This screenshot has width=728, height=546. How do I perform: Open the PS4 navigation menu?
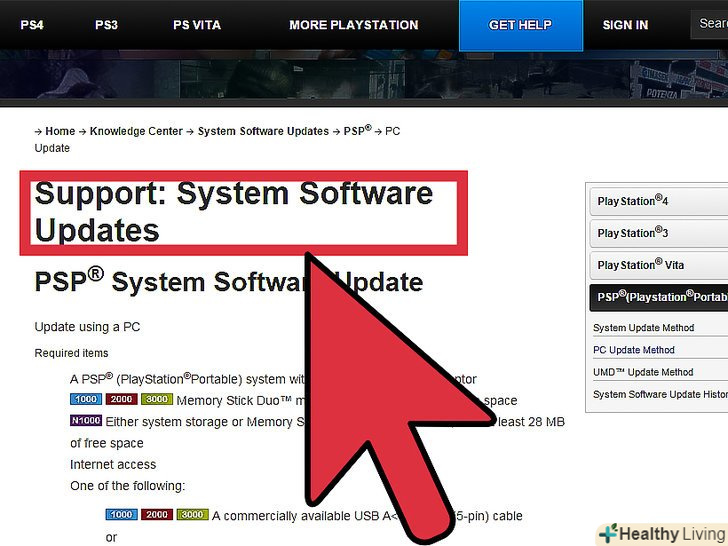pyautogui.click(x=32, y=25)
